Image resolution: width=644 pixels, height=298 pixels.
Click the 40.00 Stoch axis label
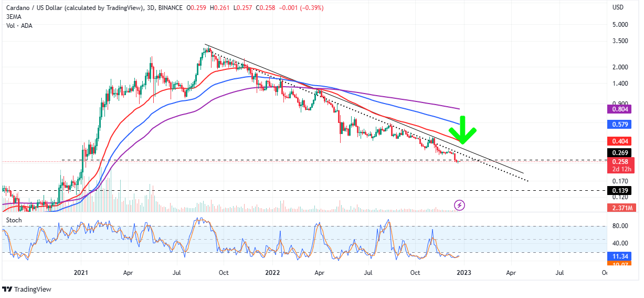620,243
